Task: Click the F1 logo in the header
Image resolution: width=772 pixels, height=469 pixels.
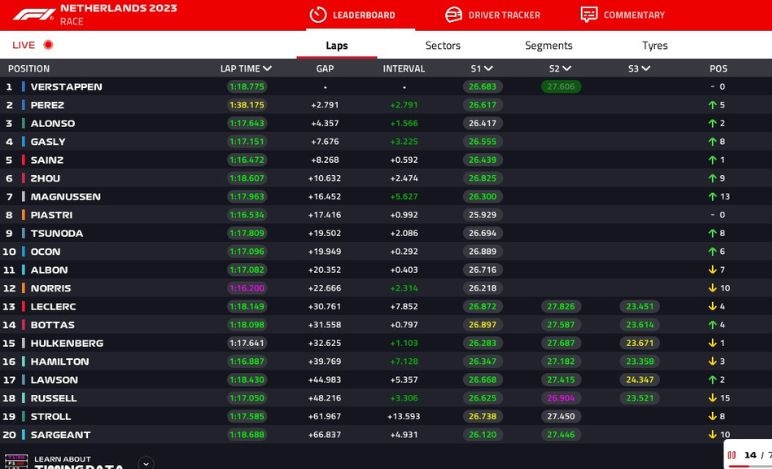Action: [29, 14]
